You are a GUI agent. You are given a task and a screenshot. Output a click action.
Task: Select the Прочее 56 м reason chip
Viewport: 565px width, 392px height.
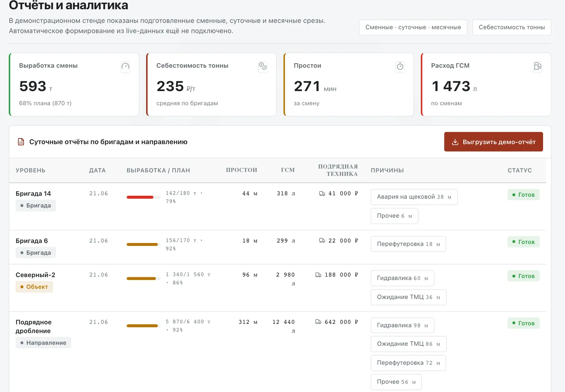click(396, 382)
